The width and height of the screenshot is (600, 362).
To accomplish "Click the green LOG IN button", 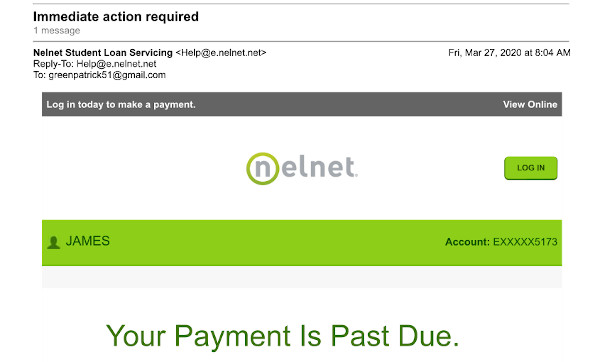I will tap(530, 168).
